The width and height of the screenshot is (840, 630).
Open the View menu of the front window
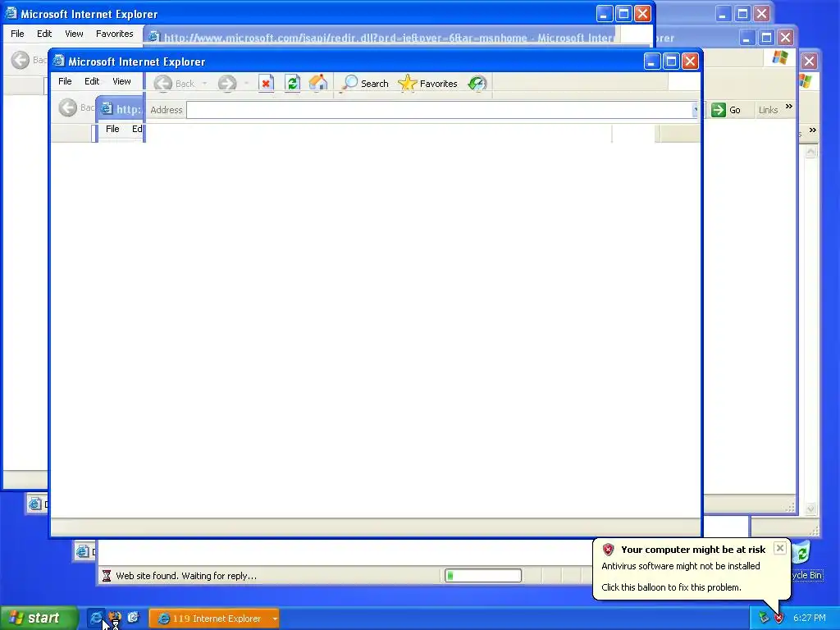click(121, 81)
